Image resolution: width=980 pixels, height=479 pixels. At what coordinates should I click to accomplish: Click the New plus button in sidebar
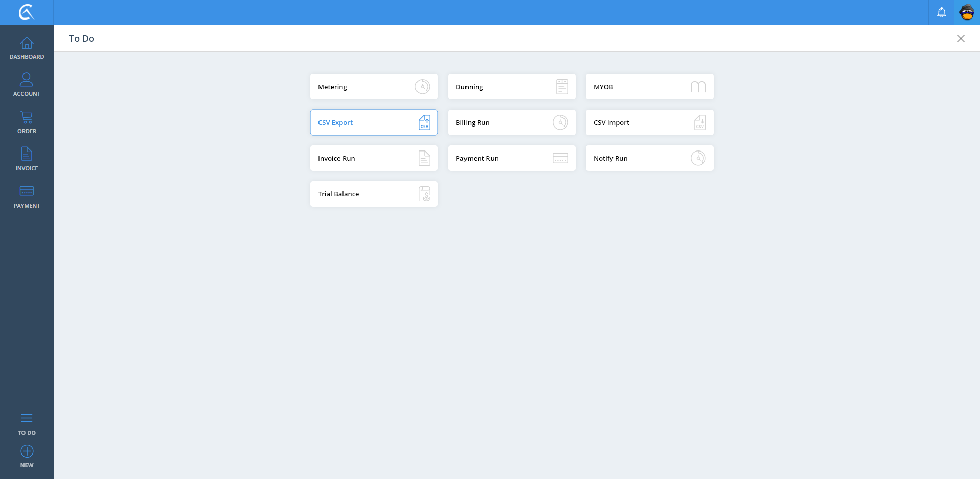(27, 457)
